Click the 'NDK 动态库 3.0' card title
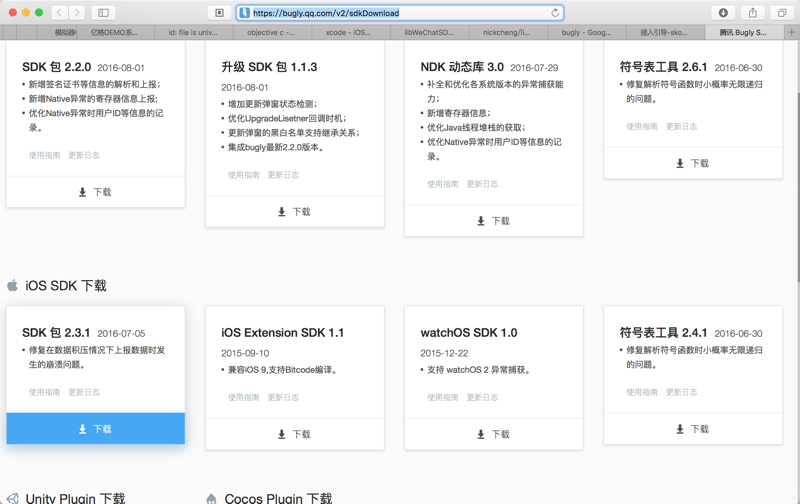 [462, 67]
